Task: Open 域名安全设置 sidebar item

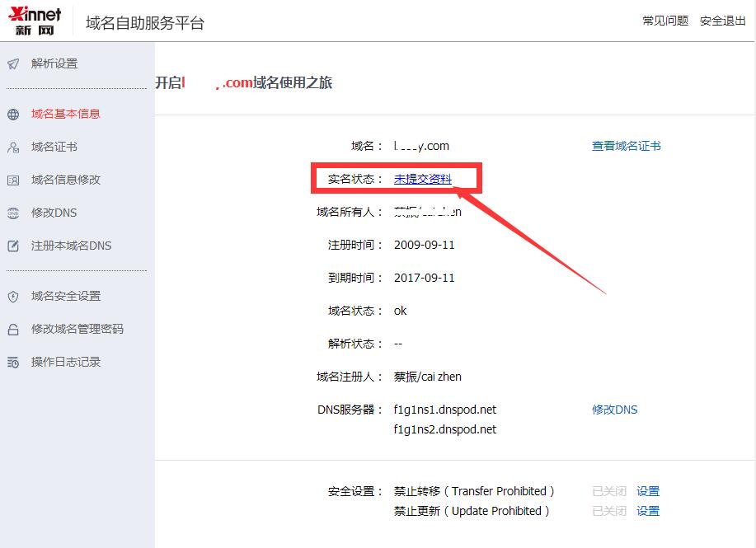Action: [66, 296]
